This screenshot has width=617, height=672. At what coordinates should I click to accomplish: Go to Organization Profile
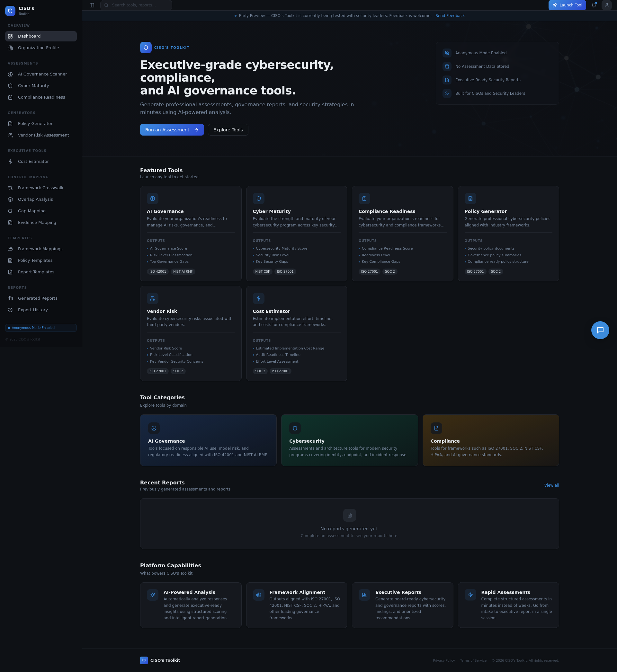[x=41, y=48]
